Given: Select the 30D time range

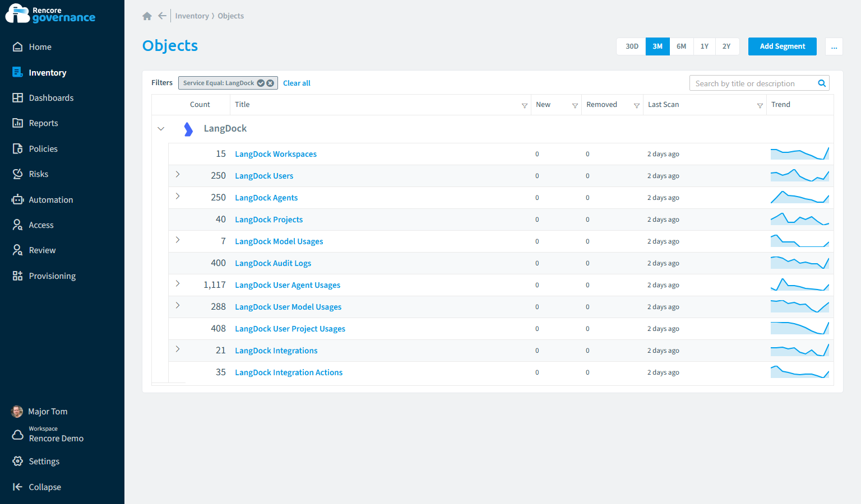Looking at the screenshot, I should click(632, 46).
